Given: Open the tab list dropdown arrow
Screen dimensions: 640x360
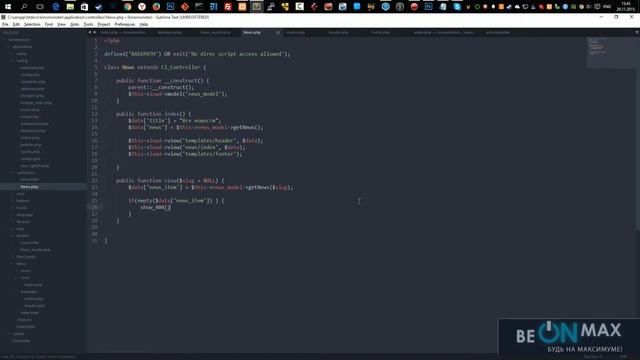Looking at the screenshot, I should click(637, 32).
